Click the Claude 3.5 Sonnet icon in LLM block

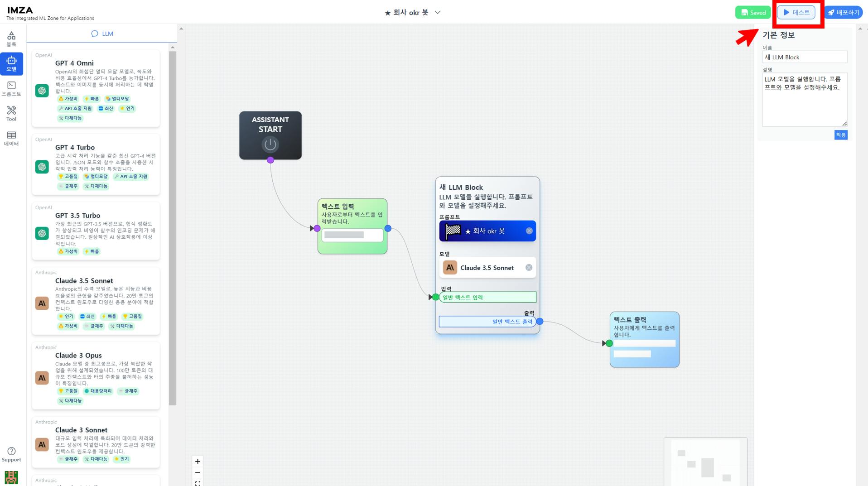(x=450, y=268)
